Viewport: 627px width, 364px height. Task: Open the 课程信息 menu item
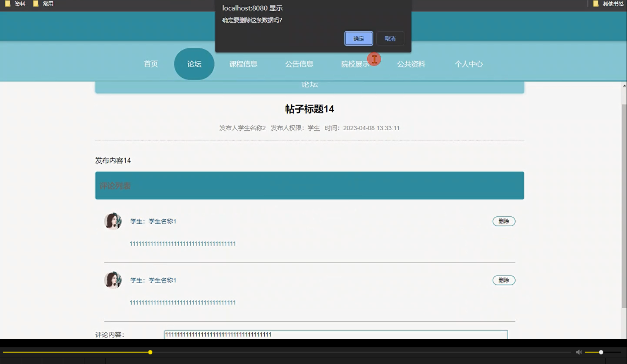pos(244,64)
